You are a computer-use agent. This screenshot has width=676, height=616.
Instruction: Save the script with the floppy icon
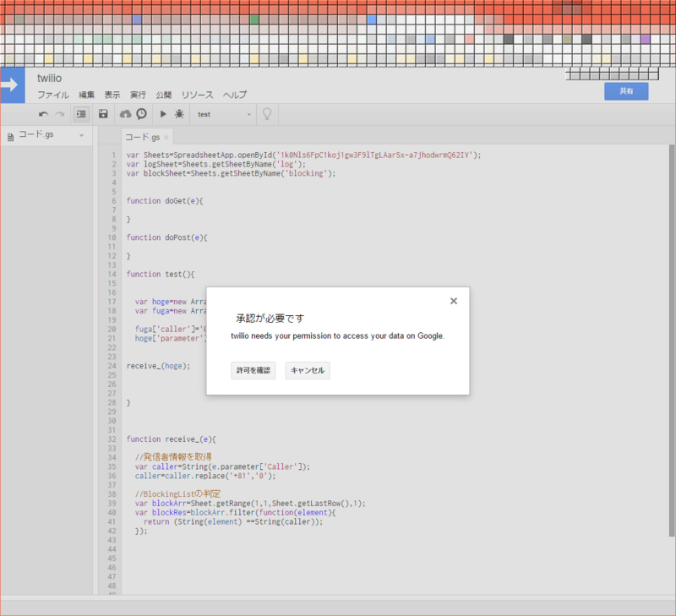click(103, 114)
